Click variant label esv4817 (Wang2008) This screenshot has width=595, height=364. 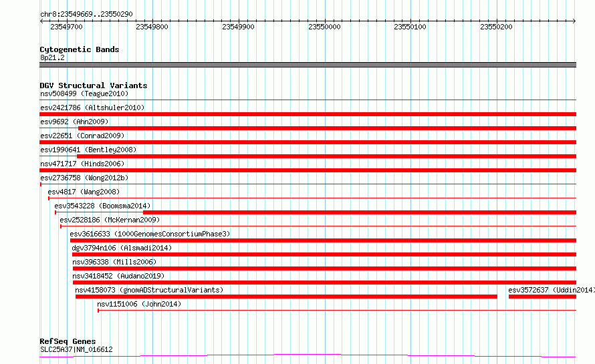tap(84, 192)
